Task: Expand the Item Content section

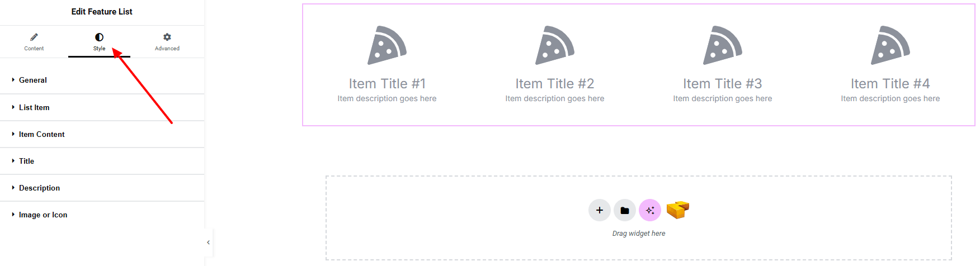Action: pyautogui.click(x=41, y=134)
